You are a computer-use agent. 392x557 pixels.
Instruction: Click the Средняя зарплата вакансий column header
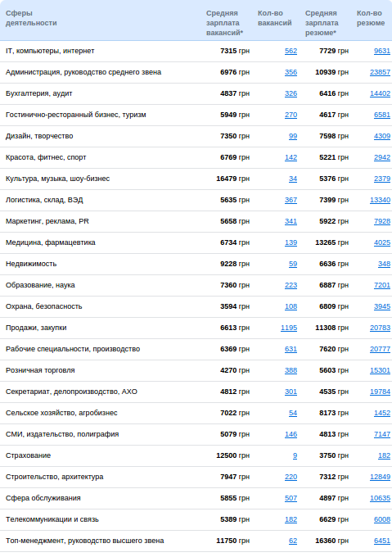[224, 23]
